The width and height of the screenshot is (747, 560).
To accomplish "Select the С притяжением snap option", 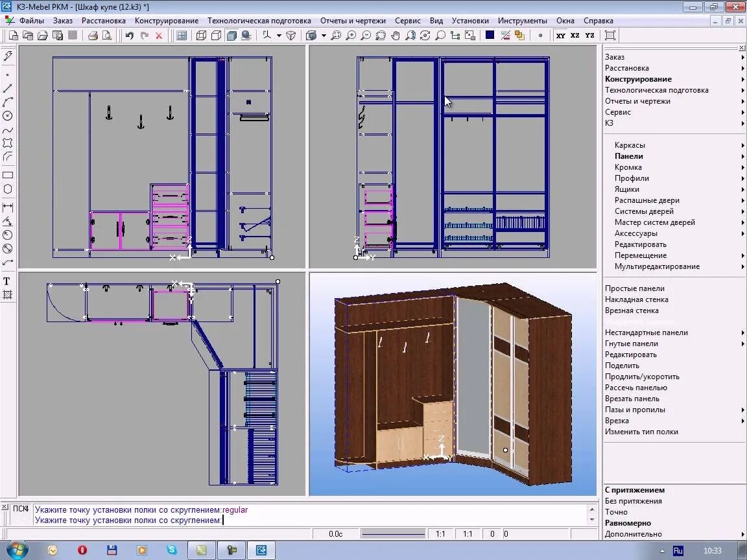I will tap(635, 490).
